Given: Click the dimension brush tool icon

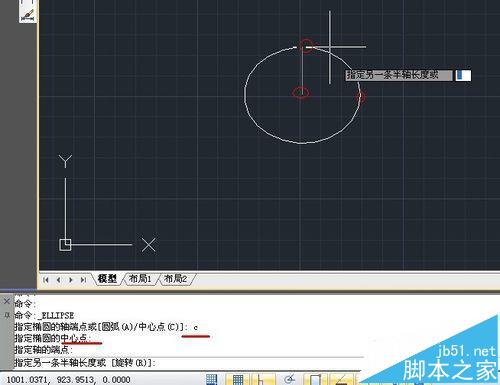Looking at the screenshot, I should click(x=27, y=15).
